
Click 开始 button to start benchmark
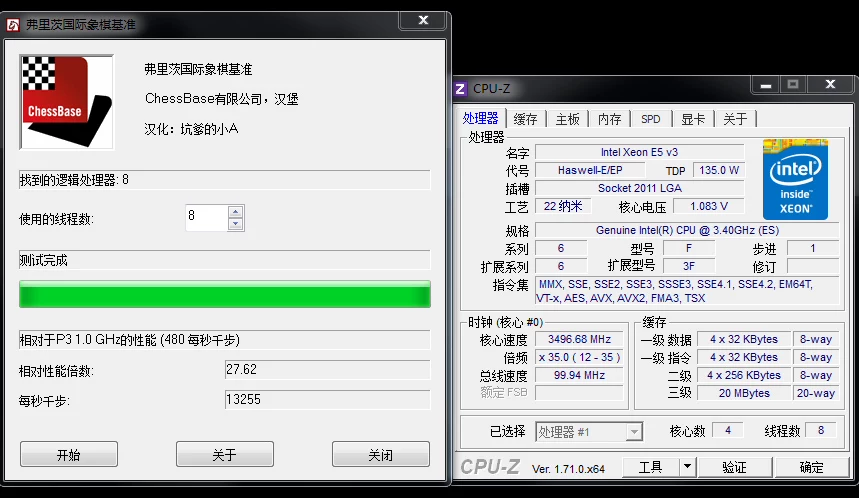coord(69,454)
